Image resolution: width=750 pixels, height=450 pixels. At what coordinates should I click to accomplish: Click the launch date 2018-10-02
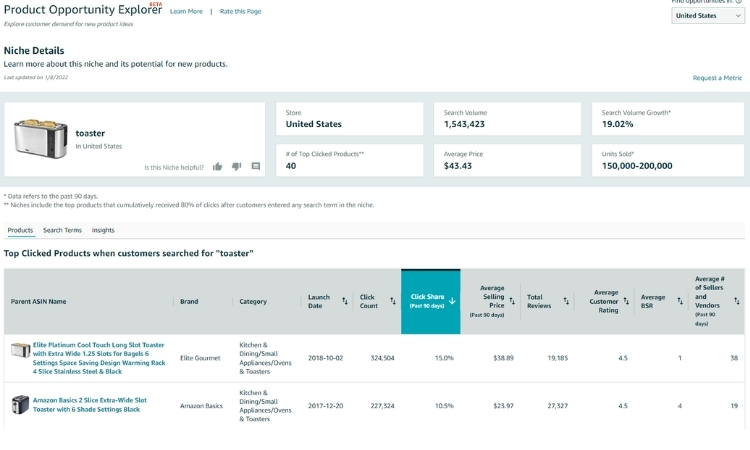pos(325,358)
